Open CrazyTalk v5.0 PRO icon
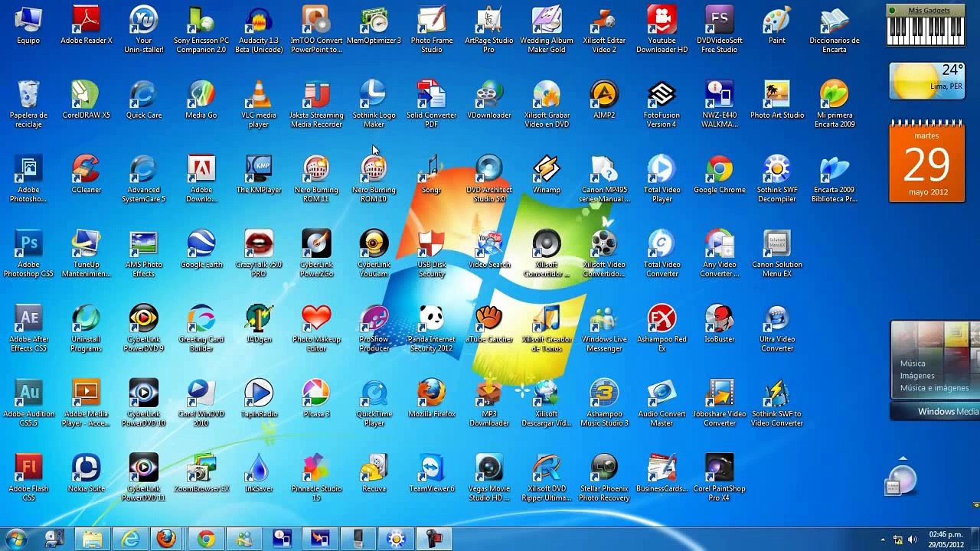 (x=259, y=253)
